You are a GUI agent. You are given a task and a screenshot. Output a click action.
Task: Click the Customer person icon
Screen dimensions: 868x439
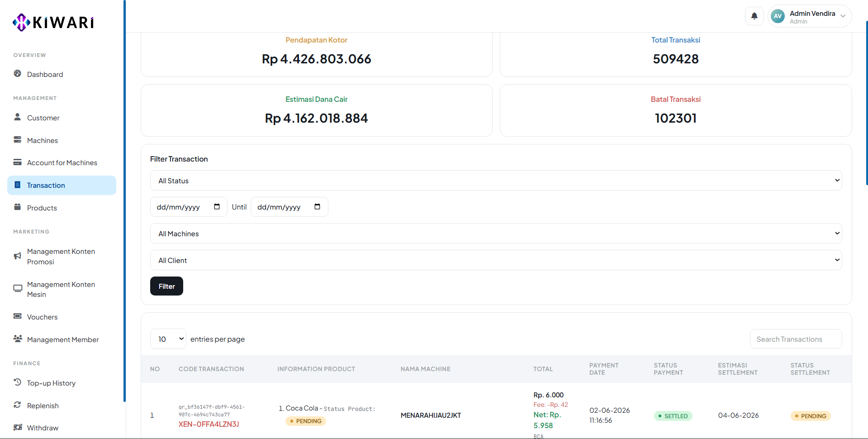tap(18, 117)
